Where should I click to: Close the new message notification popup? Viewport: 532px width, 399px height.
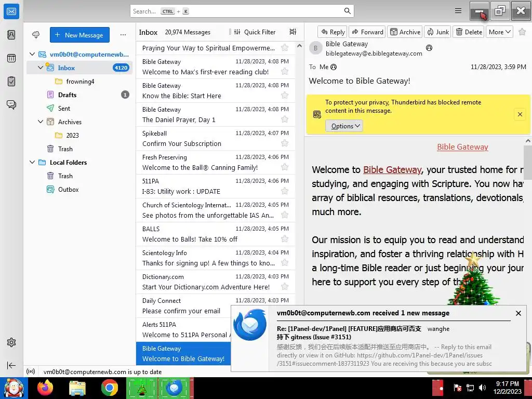click(x=518, y=313)
